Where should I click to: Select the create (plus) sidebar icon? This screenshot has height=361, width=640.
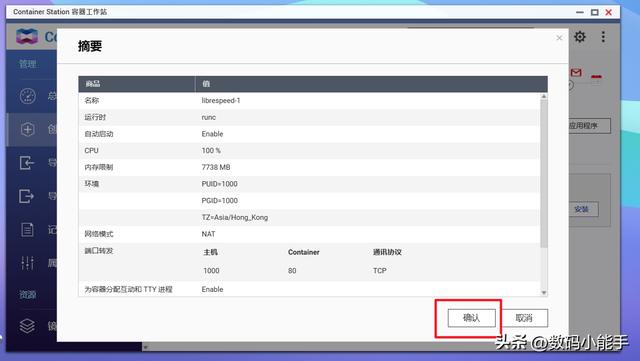tap(27, 130)
